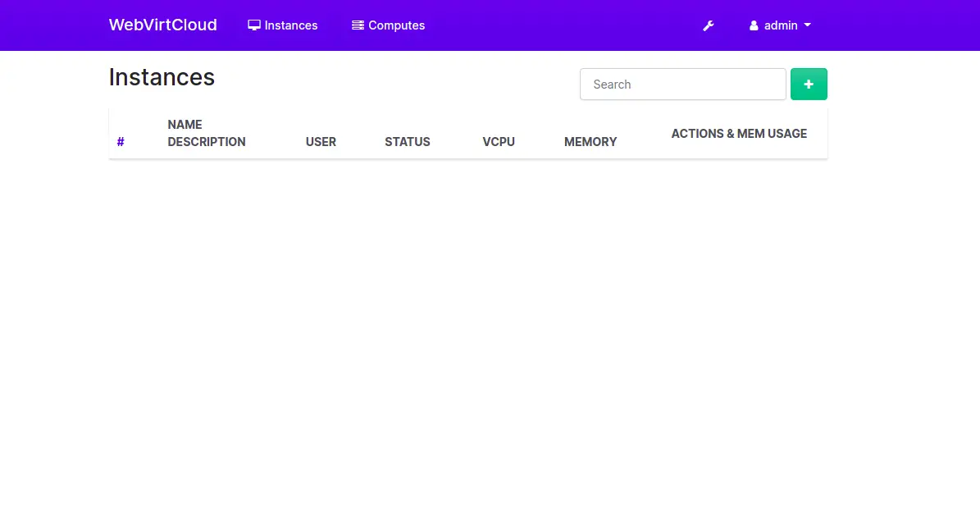Click the WebVirtCloud brand link
Viewport: 980px width, 517px height.
tap(163, 25)
